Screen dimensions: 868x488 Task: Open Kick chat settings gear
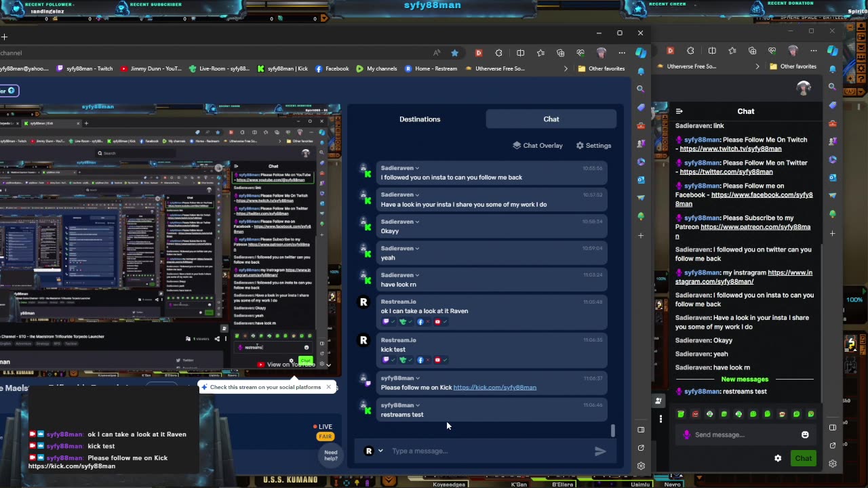778,458
